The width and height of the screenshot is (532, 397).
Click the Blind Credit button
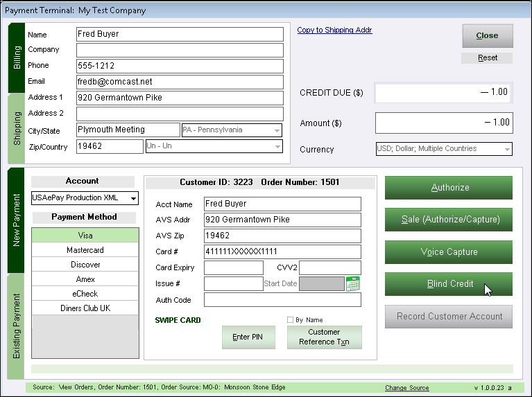pyautogui.click(x=449, y=284)
